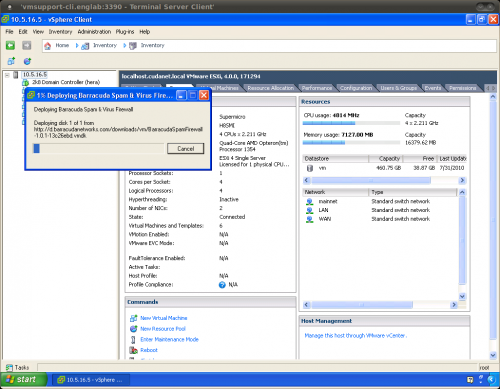500x389 pixels.
Task: Open the Edit menu
Action: coord(23,32)
